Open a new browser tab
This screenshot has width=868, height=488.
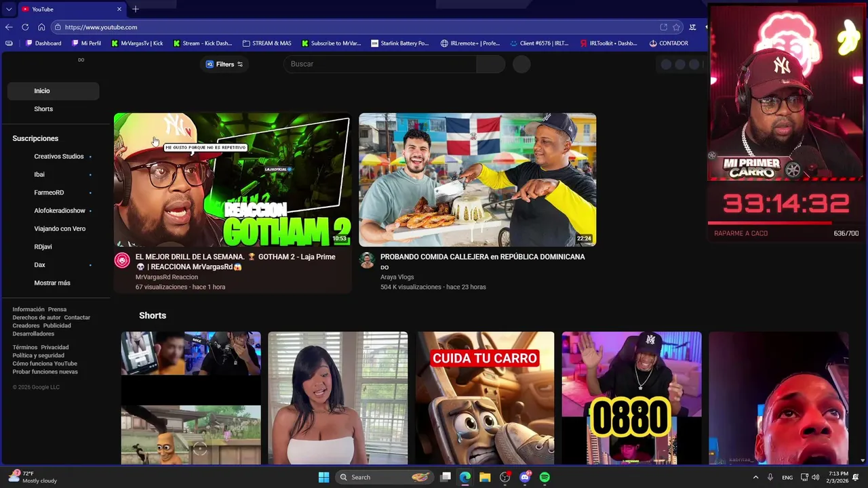[x=136, y=9]
